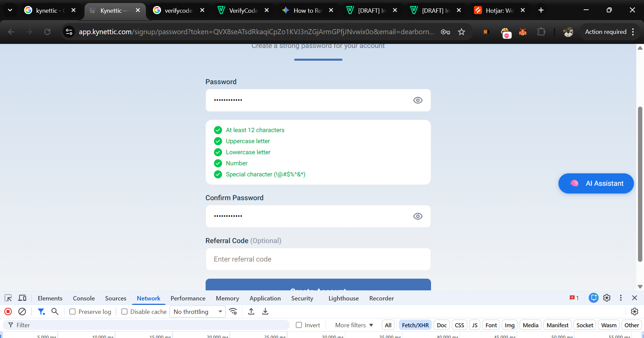Screen dimensions: 644x338
Task: Open Lighthouse panel tab
Action: 343,298
